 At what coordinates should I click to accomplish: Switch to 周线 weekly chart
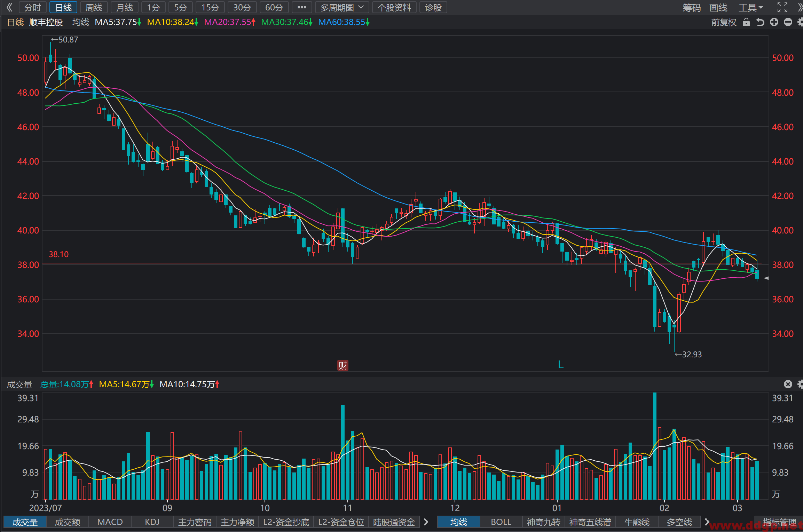(94, 7)
